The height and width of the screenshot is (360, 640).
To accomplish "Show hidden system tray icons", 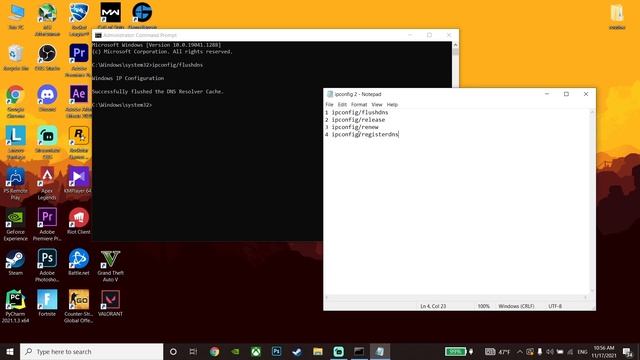I will (x=520, y=351).
